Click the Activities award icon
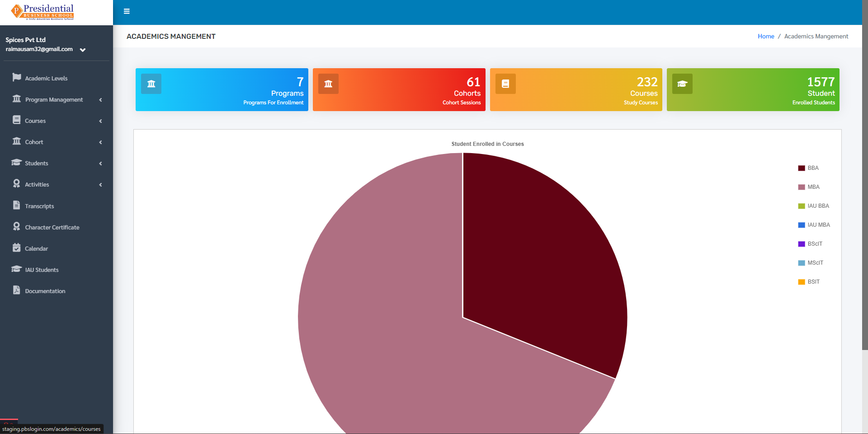 pyautogui.click(x=17, y=184)
